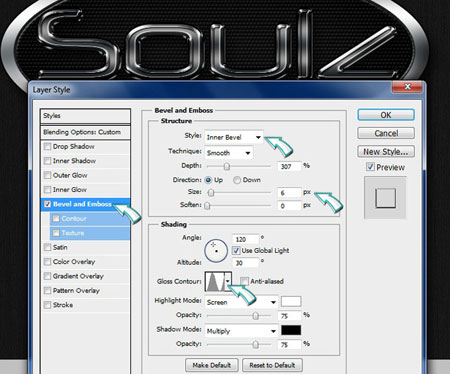Image resolution: width=450 pixels, height=374 pixels.
Task: Enable Anti-aliased for gloss contour
Action: click(x=245, y=281)
